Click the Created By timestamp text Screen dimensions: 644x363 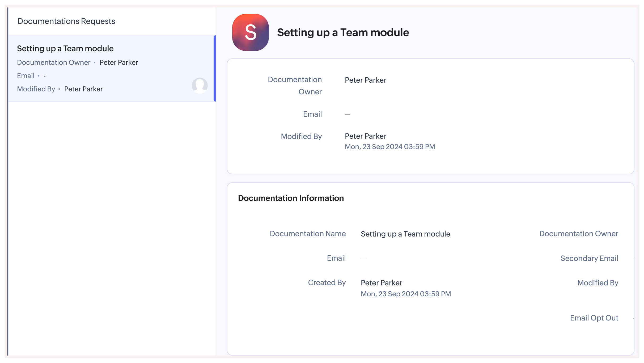point(405,294)
